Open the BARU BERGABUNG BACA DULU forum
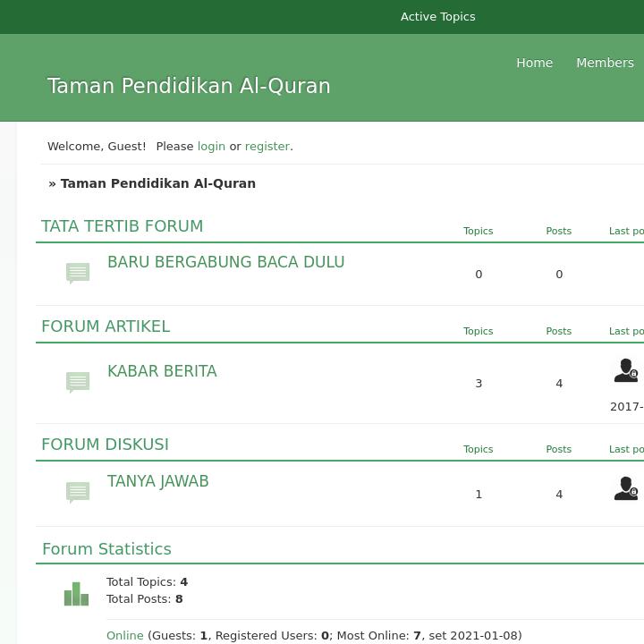 coord(225,262)
